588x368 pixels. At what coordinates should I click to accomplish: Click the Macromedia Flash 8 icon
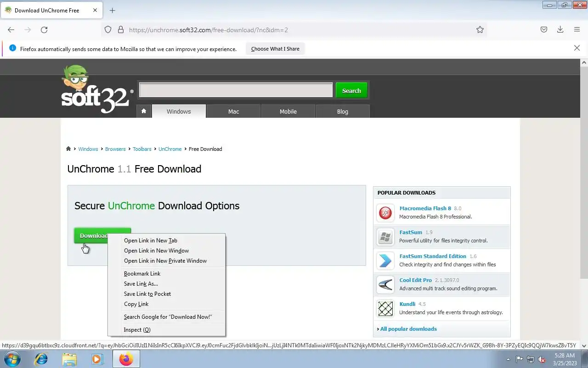[x=385, y=213]
